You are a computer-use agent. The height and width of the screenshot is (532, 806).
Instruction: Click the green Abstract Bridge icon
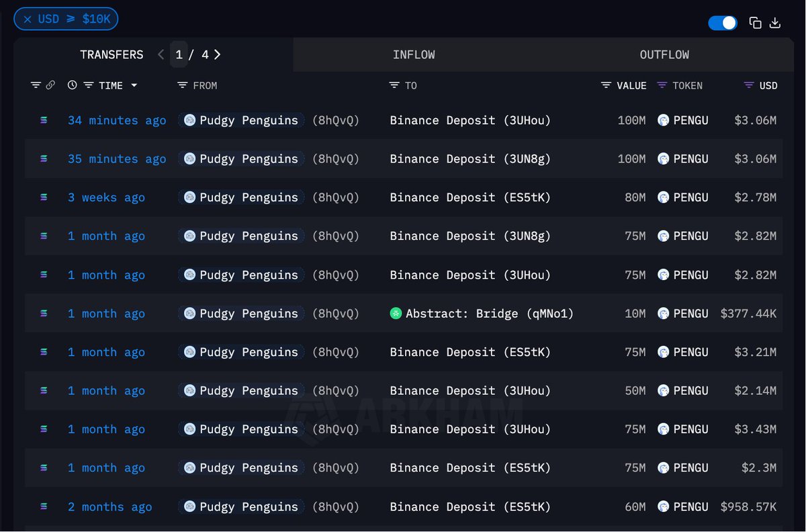(396, 314)
